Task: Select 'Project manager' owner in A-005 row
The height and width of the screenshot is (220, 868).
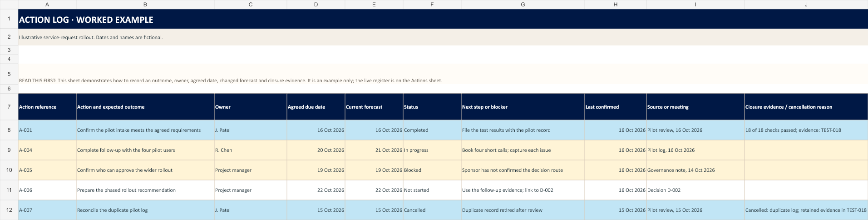Action: (x=251, y=170)
